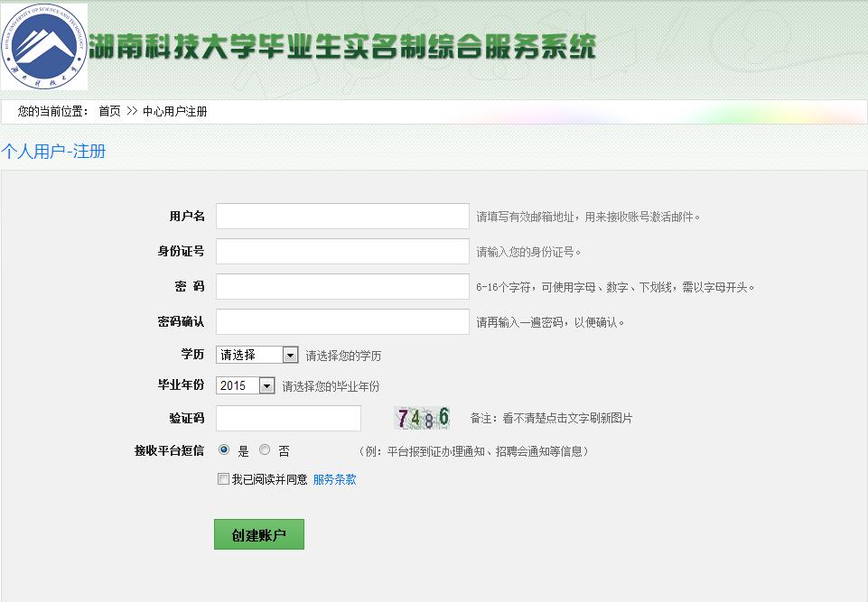Navigate to 首页 in the breadcrumb
The image size is (868, 602).
click(107, 112)
